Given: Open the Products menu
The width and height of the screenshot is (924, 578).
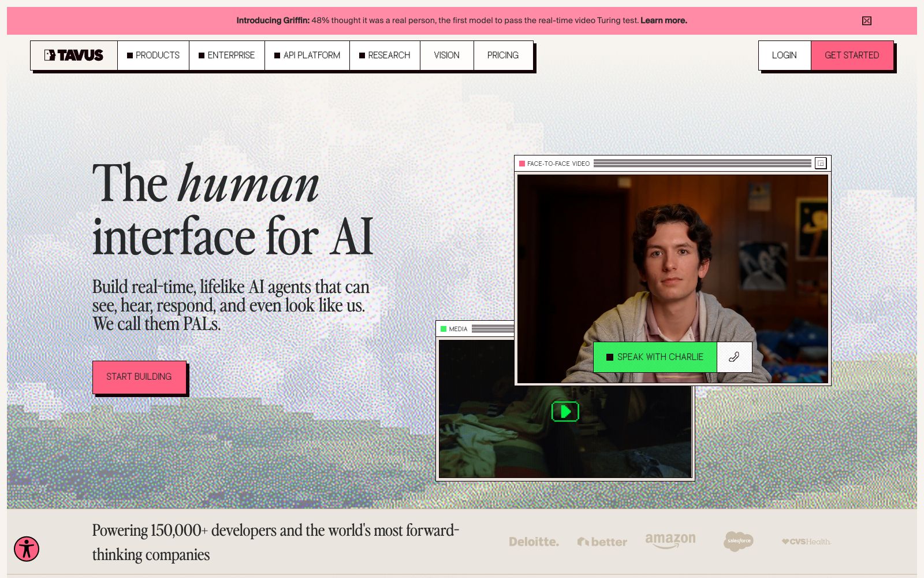Looking at the screenshot, I should [x=153, y=55].
